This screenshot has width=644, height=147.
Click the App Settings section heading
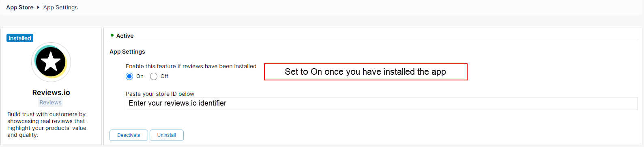point(127,52)
